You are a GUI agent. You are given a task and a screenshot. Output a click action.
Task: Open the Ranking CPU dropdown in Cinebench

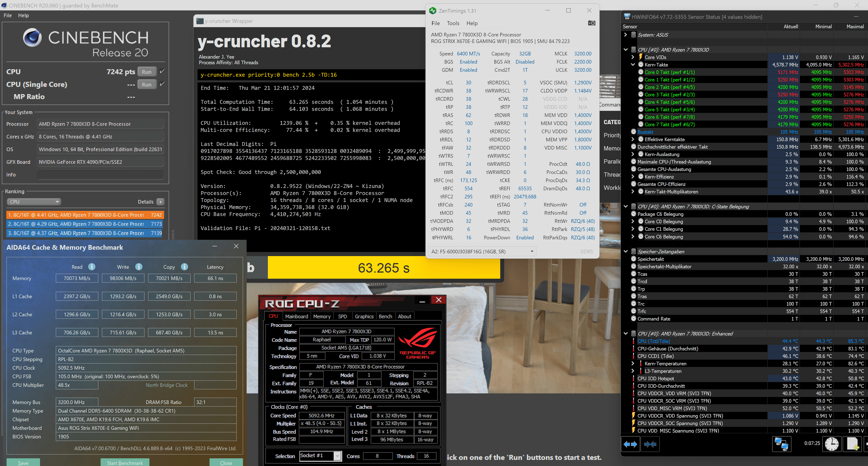pyautogui.click(x=34, y=202)
